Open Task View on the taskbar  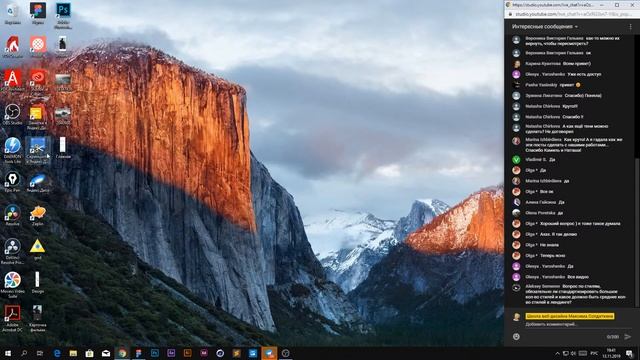pos(40,353)
